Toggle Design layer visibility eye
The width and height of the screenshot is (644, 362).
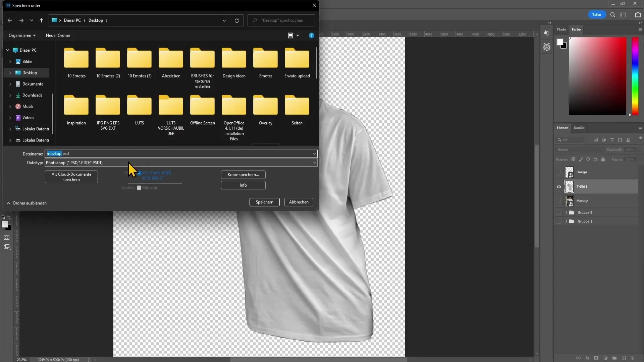558,172
